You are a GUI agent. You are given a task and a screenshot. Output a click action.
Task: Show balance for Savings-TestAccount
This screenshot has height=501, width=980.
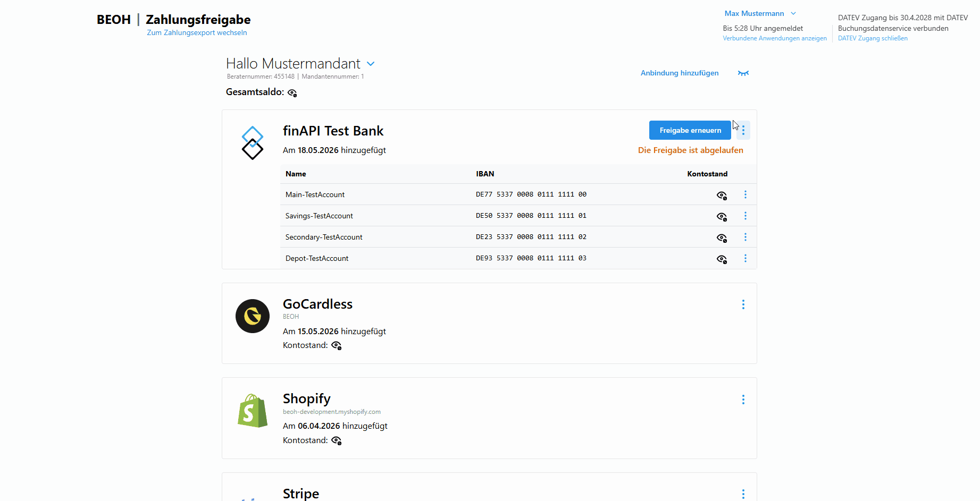pos(722,217)
